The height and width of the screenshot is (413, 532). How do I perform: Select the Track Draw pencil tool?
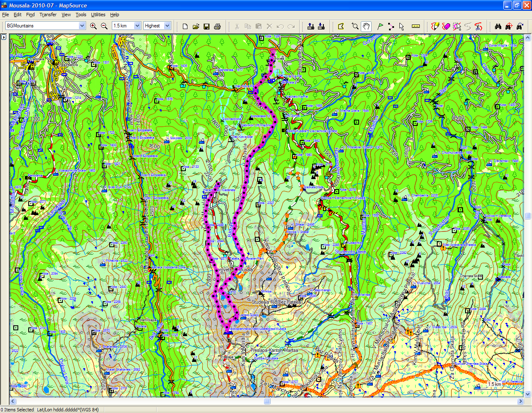(x=435, y=26)
